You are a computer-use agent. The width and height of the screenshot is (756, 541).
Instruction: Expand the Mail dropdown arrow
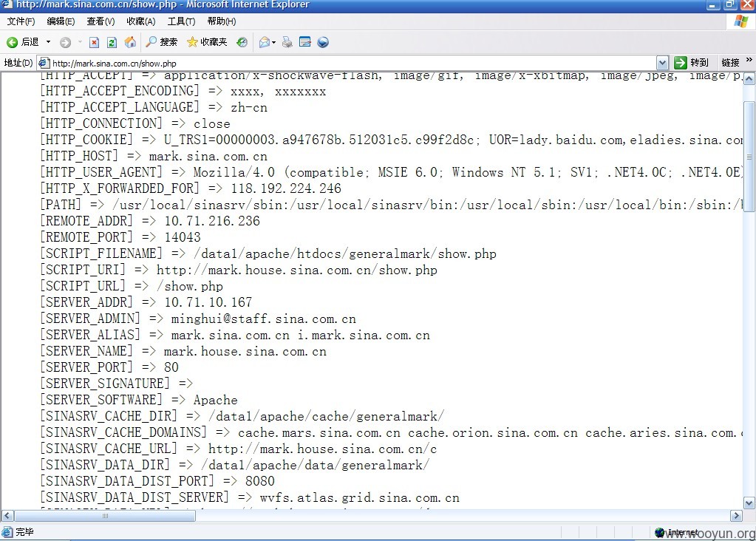click(274, 42)
